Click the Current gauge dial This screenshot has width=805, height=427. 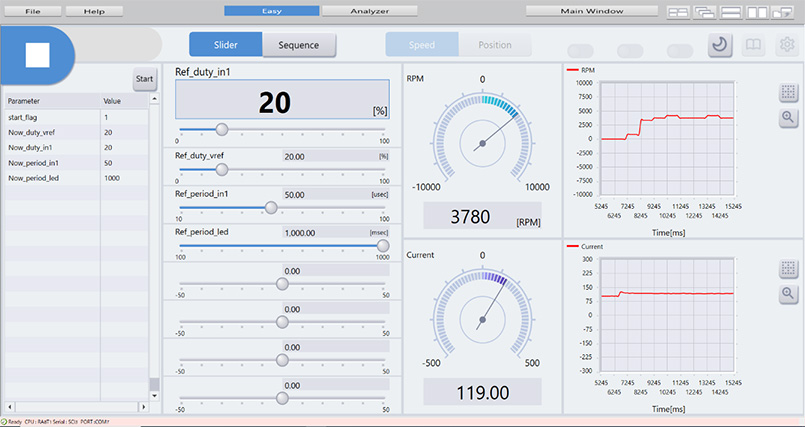click(483, 314)
